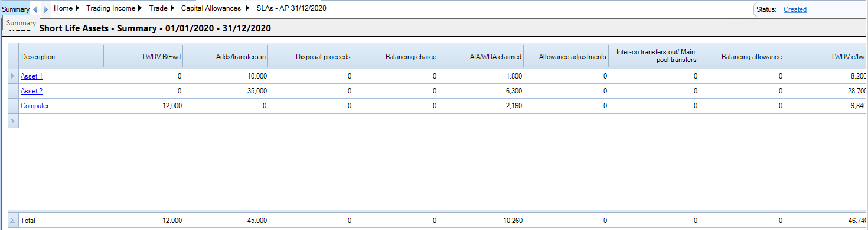Viewport: 868px width, 230px height.
Task: Select Asset 1 AIA/WDA value 1,800
Action: (x=481, y=76)
